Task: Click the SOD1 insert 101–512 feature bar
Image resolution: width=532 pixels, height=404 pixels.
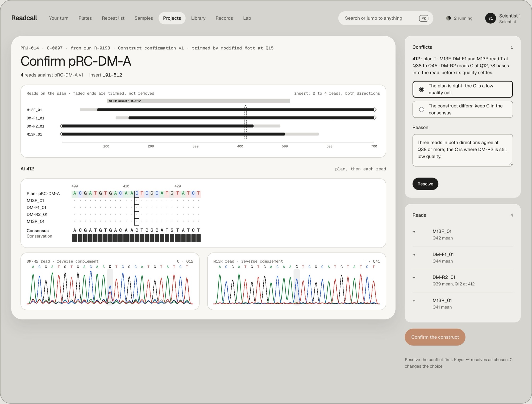Action: [x=198, y=101]
